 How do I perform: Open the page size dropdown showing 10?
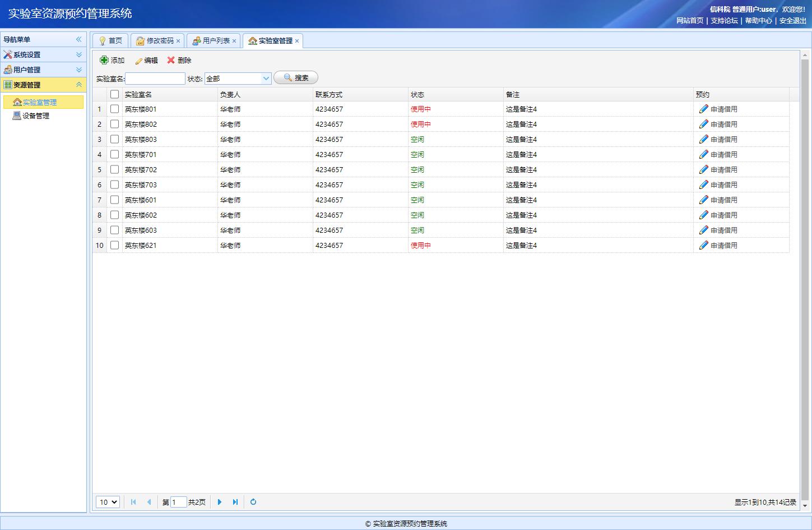click(108, 502)
